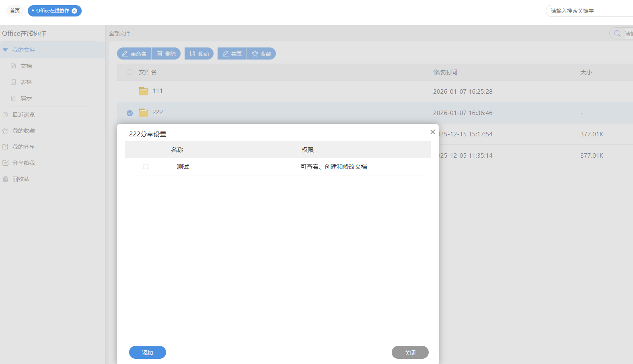The image size is (633, 364).
Task: Click the trash bin icon beside 回收站
Action: (5, 179)
